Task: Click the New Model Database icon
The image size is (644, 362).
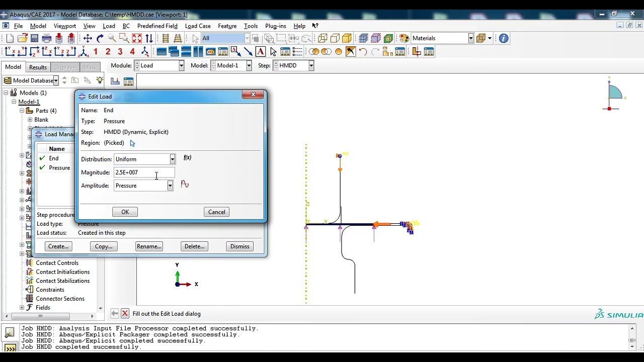Action: pos(10,38)
